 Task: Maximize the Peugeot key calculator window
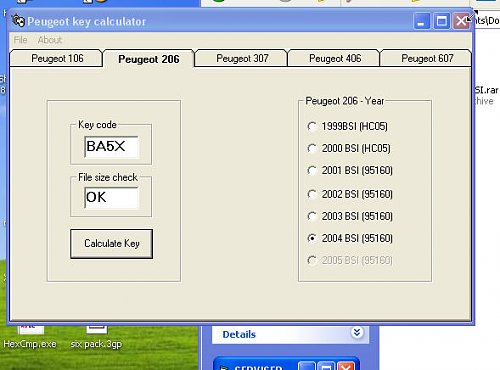coord(442,22)
